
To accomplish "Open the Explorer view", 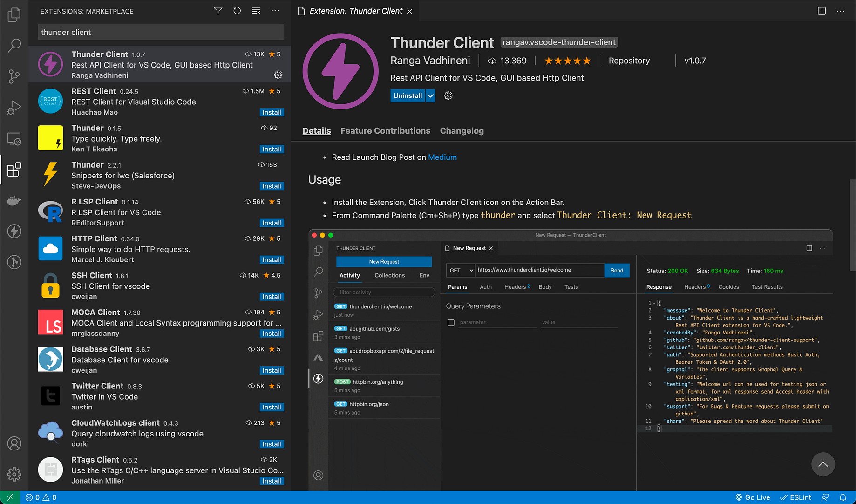I will [x=14, y=14].
